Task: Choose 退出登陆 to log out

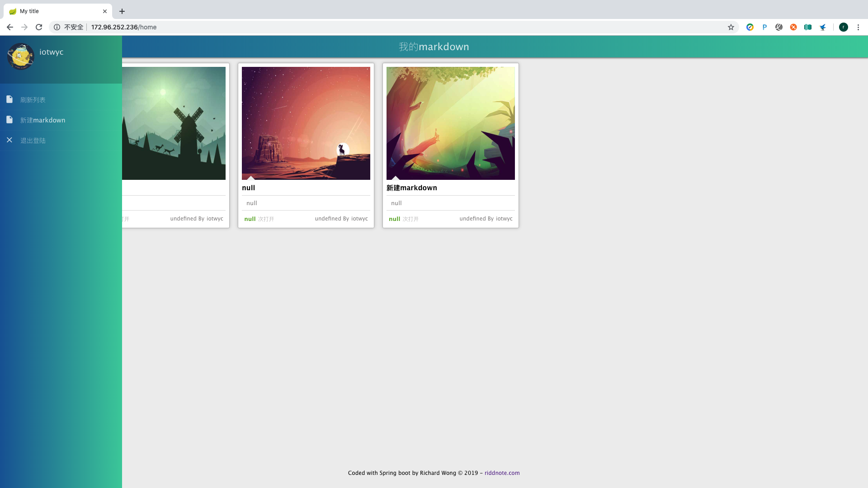Action: (61, 141)
